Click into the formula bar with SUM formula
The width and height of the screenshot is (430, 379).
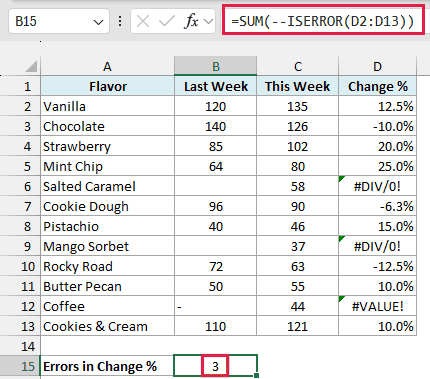pyautogui.click(x=323, y=21)
